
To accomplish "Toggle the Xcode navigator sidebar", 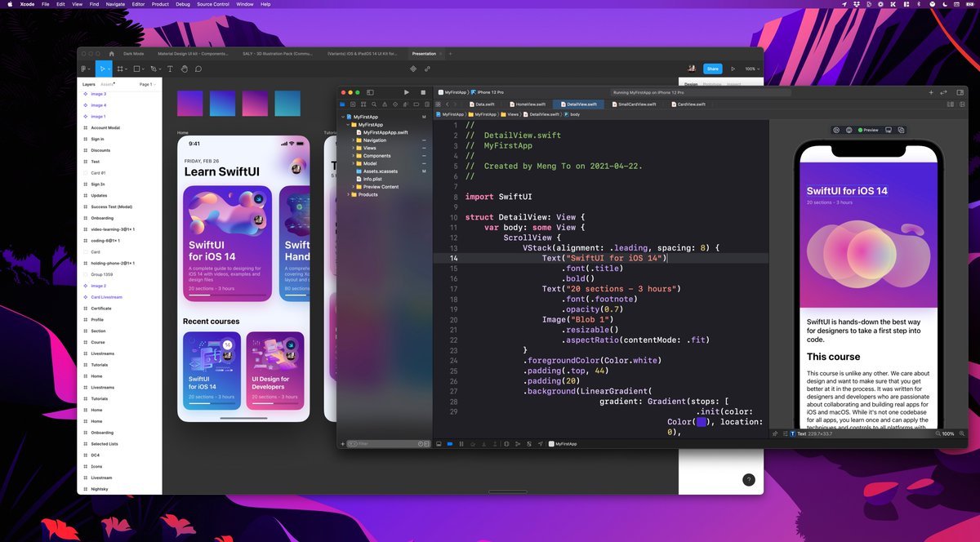I will click(370, 92).
